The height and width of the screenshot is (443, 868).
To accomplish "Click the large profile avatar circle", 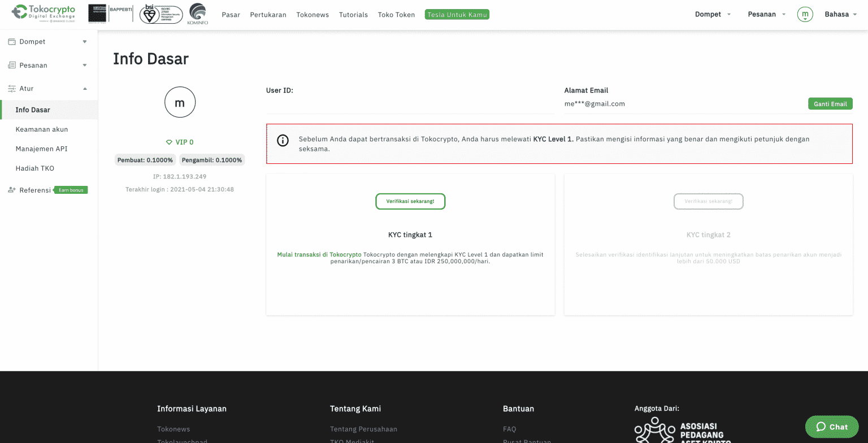I will 180,102.
